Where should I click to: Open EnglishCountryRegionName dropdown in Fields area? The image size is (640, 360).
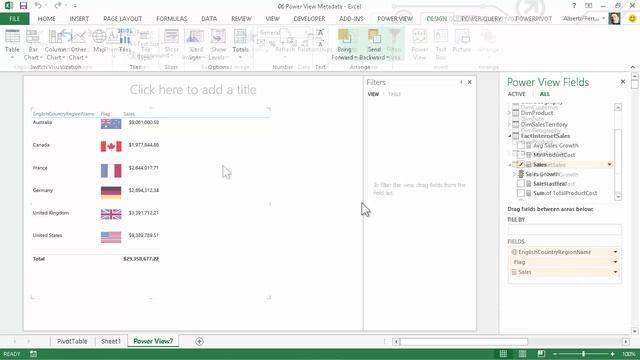[615, 252]
